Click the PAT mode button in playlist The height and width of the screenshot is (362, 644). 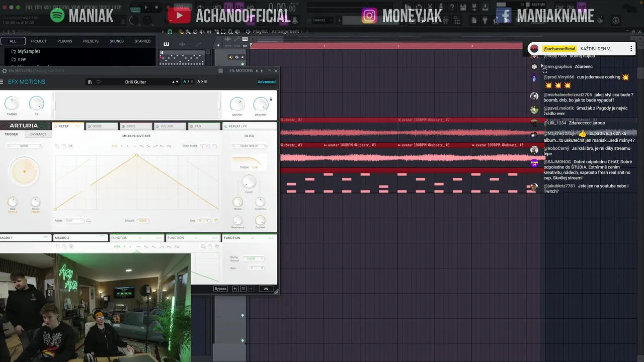coord(245,46)
